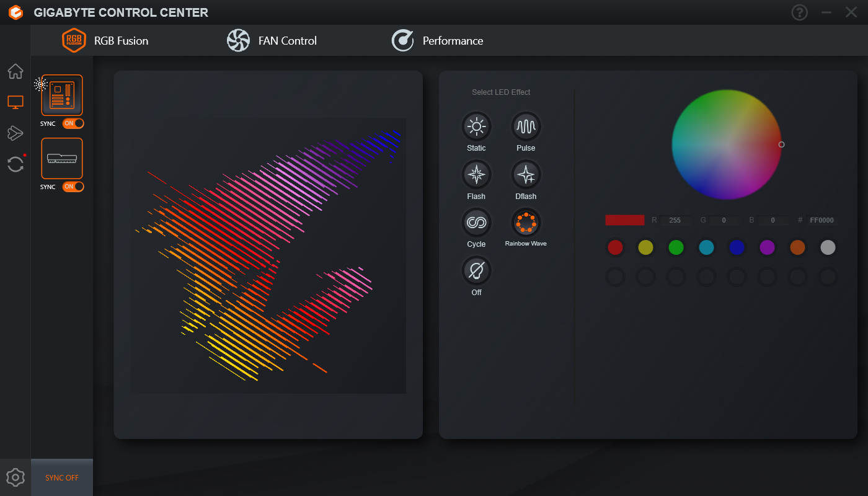Screen dimensions: 868x496
Task: Choose the white preset color swatch
Action: pyautogui.click(x=828, y=248)
